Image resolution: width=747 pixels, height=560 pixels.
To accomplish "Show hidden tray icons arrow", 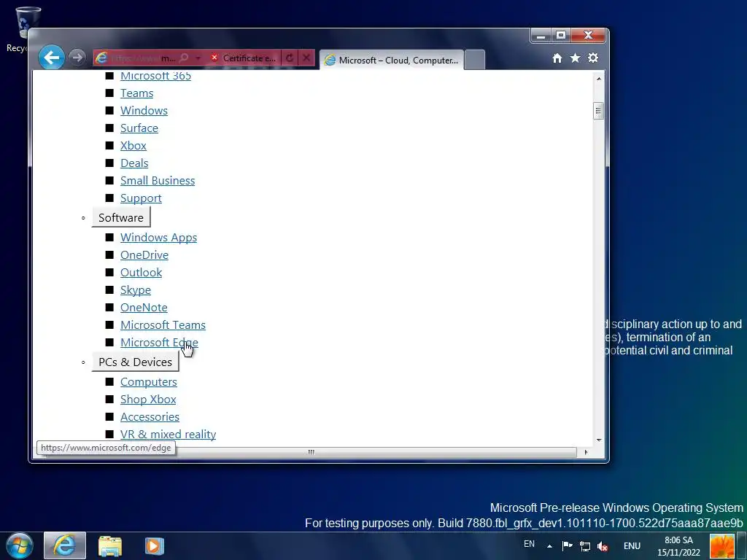I will click(x=549, y=546).
